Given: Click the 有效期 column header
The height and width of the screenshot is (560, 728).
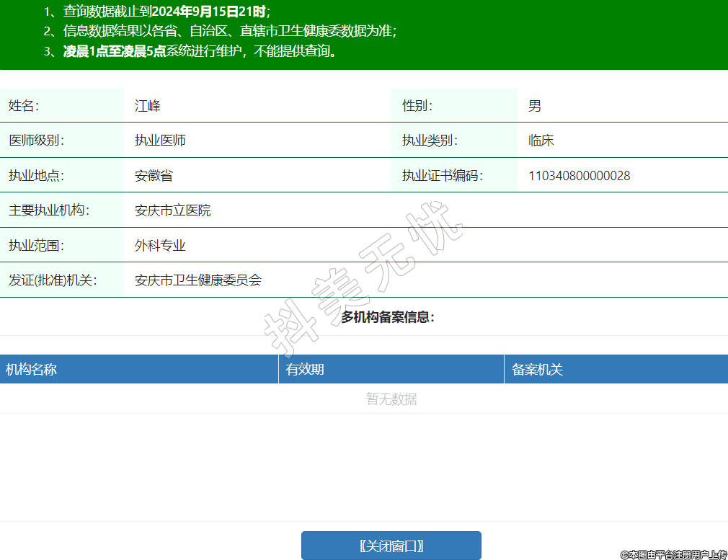Looking at the screenshot, I should click(305, 370).
